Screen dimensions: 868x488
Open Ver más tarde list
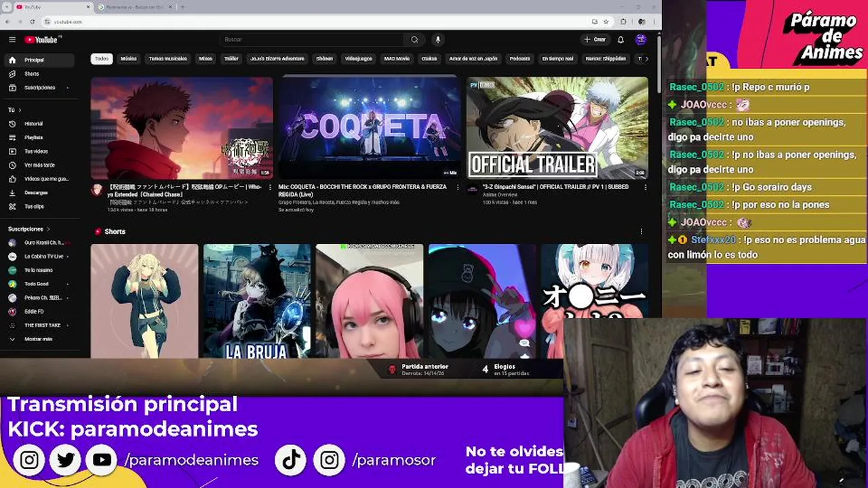pyautogui.click(x=38, y=165)
